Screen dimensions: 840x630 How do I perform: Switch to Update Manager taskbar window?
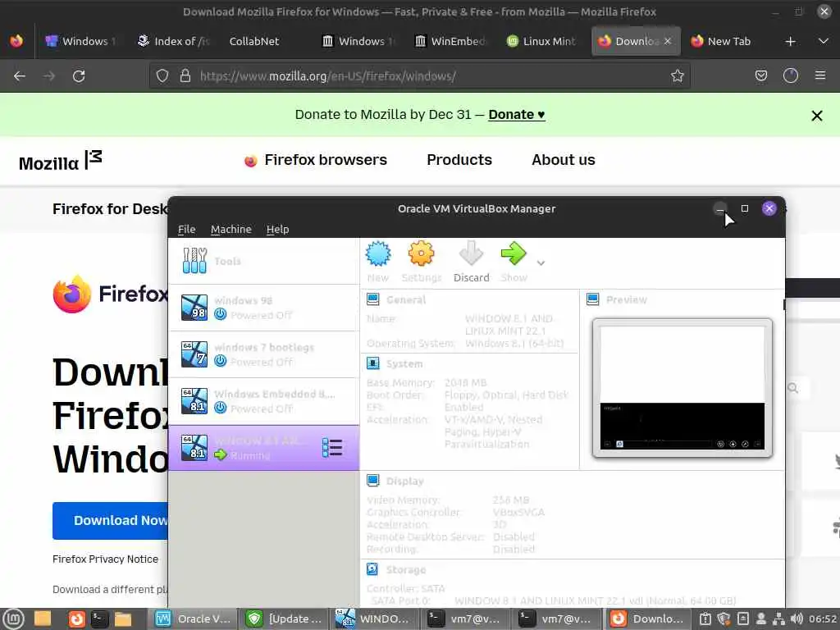click(x=283, y=619)
